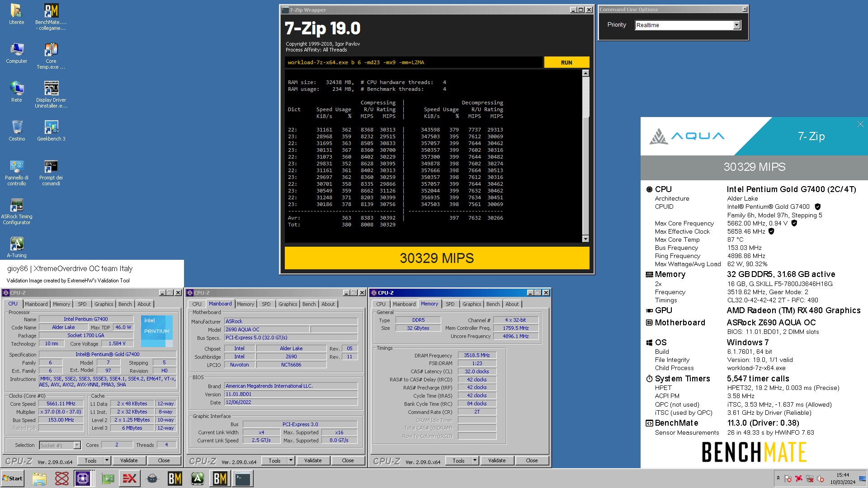Image resolution: width=868 pixels, height=488 pixels.
Task: Click BIOS Version field 11.01.BD01
Action: (x=291, y=394)
